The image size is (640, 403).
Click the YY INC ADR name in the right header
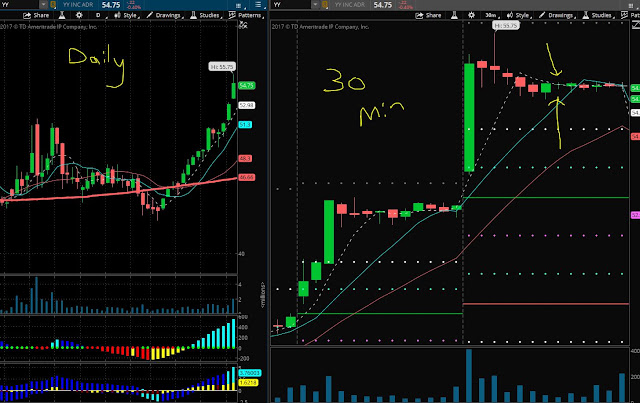pos(350,5)
